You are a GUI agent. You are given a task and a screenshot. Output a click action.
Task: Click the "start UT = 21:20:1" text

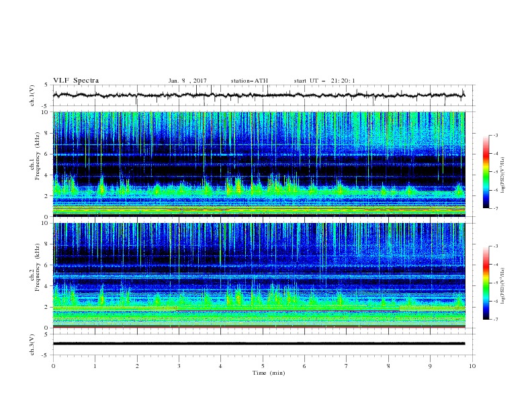pos(324,81)
